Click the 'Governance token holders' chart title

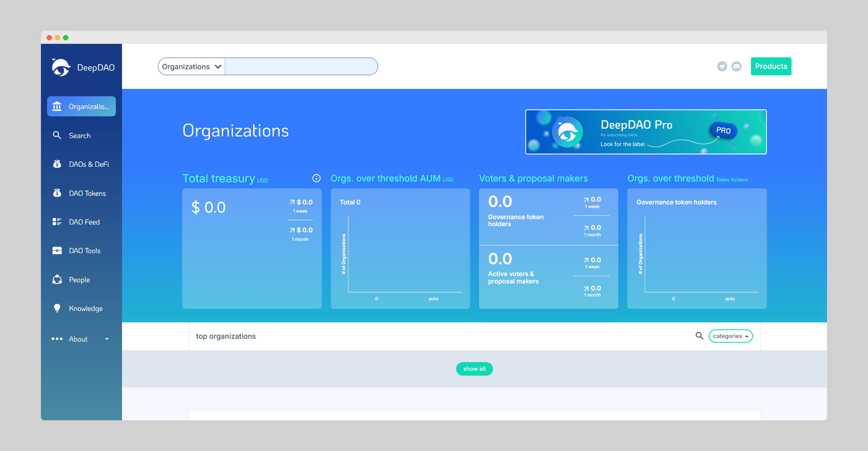(676, 202)
